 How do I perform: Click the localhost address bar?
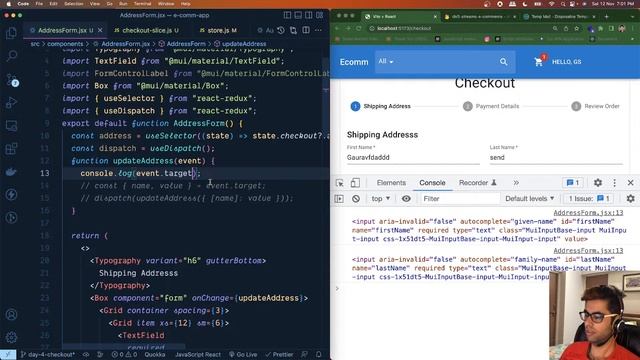pyautogui.click(x=457, y=29)
